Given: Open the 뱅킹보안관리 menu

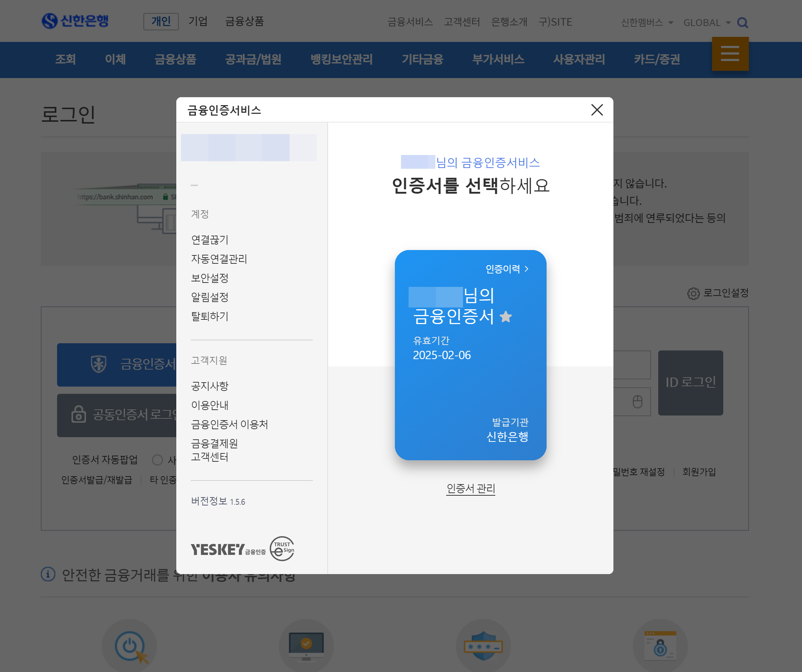Looking at the screenshot, I should click(x=341, y=59).
